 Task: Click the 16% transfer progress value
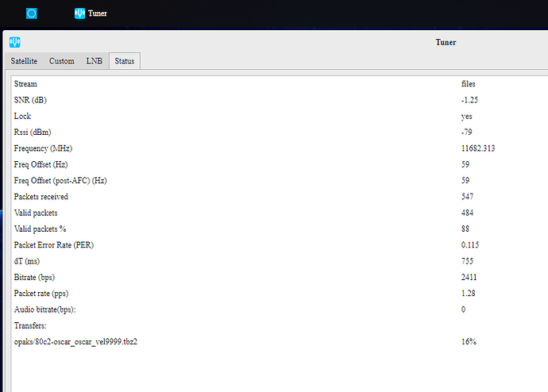[x=469, y=341]
